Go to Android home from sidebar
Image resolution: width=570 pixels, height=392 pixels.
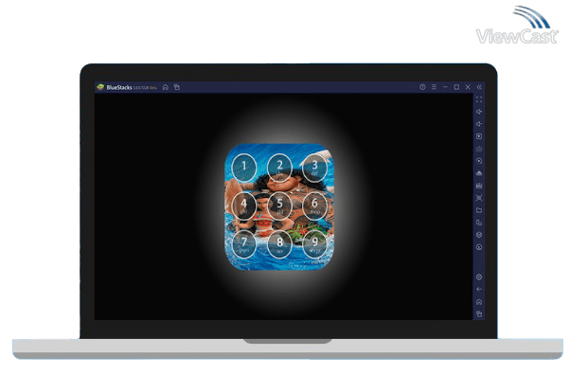(x=479, y=301)
